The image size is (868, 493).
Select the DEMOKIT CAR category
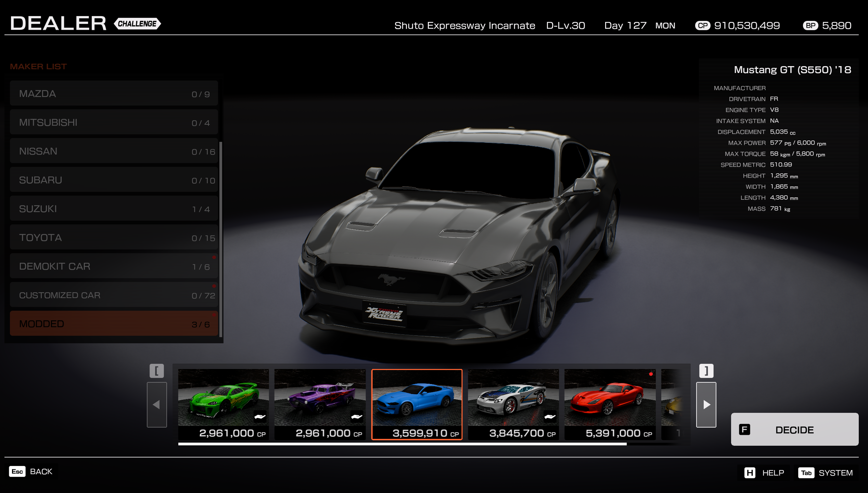click(114, 266)
